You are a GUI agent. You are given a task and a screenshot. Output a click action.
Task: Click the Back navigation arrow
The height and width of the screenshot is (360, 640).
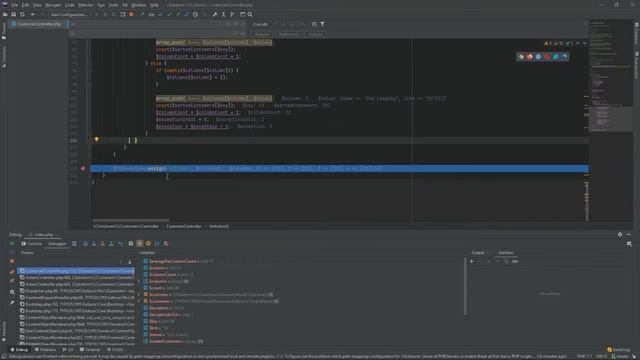33,14
